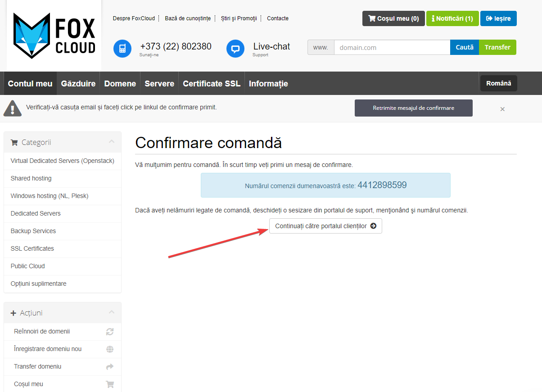Click the blue phone icon
The height and width of the screenshot is (392, 542).
click(122, 49)
